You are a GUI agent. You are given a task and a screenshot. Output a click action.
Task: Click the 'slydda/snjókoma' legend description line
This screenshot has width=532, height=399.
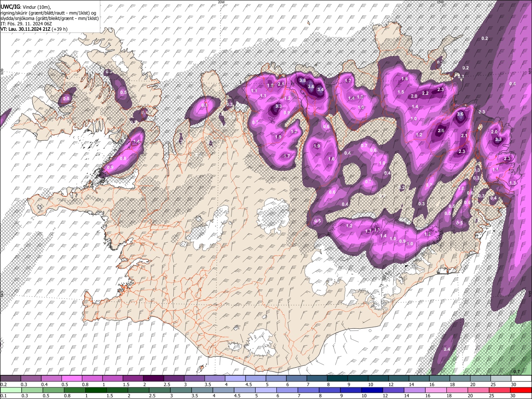49,18
